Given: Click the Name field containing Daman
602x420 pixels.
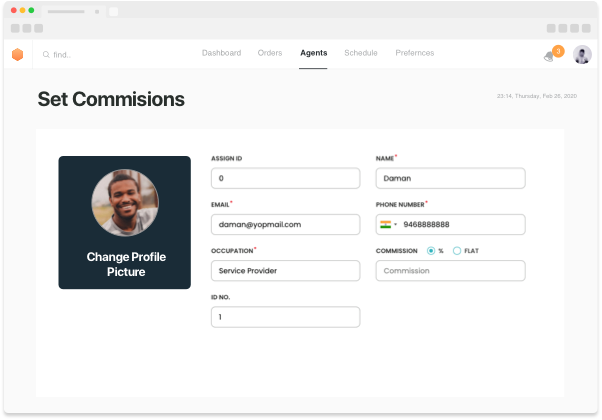Looking at the screenshot, I should pyautogui.click(x=450, y=178).
